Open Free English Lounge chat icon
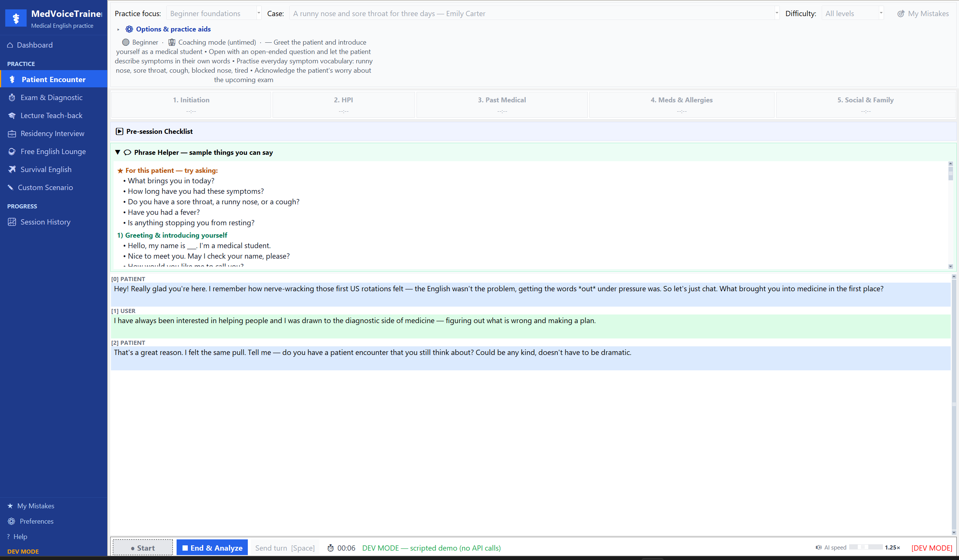 pos(12,151)
